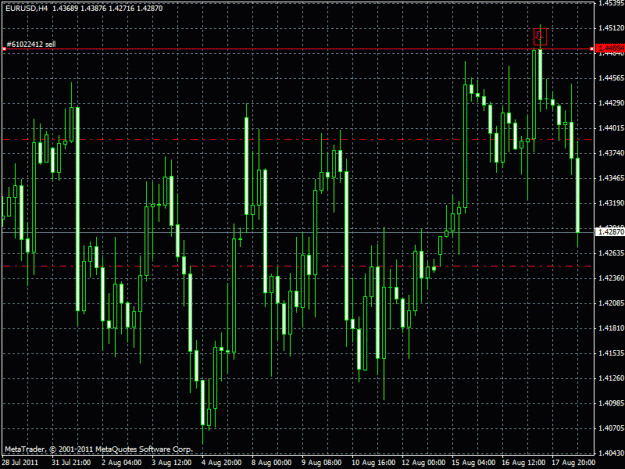Image resolution: width=625 pixels, height=469 pixels.
Task: Select the upper dashed red level line
Action: 298,139
